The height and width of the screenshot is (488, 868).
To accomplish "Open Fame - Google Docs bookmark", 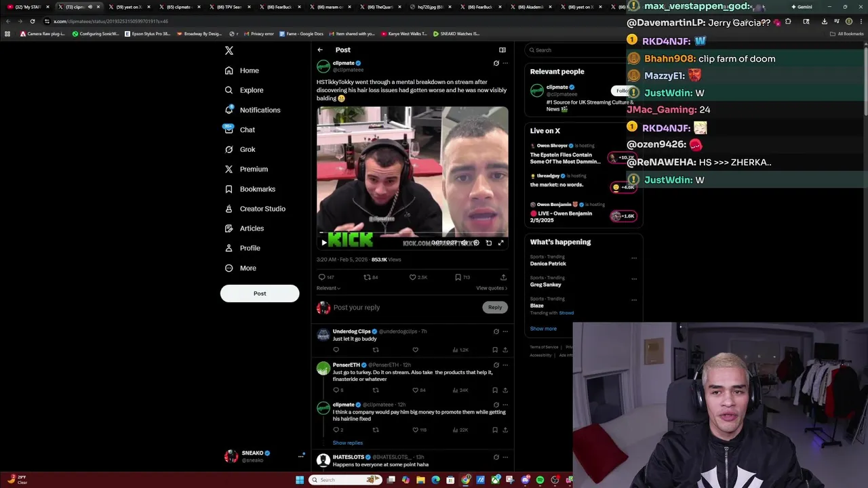I will (300, 34).
